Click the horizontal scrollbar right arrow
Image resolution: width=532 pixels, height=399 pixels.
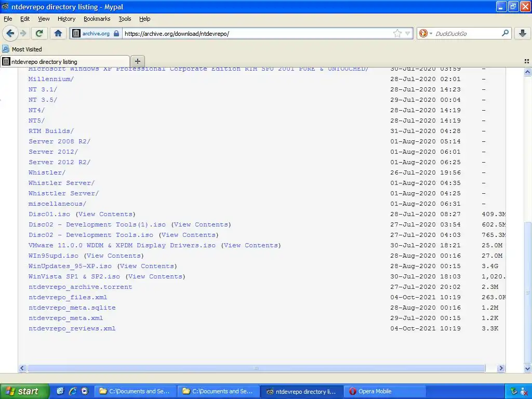[x=501, y=368]
